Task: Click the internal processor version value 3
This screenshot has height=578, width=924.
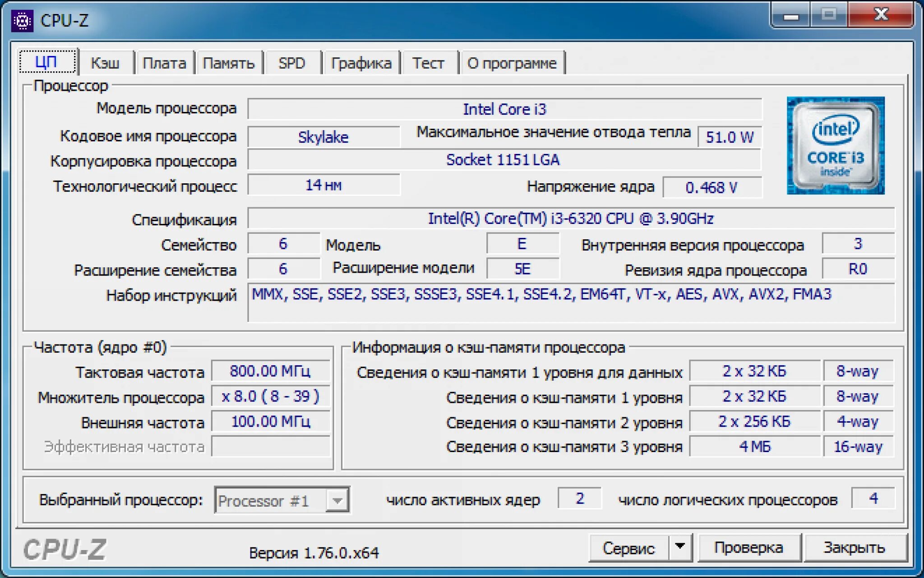Action: coord(858,244)
